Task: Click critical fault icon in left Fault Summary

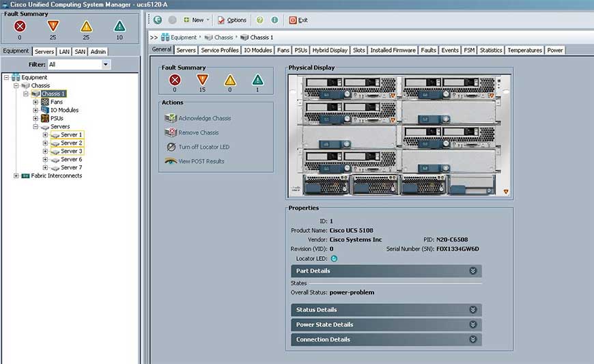Action: [20, 26]
